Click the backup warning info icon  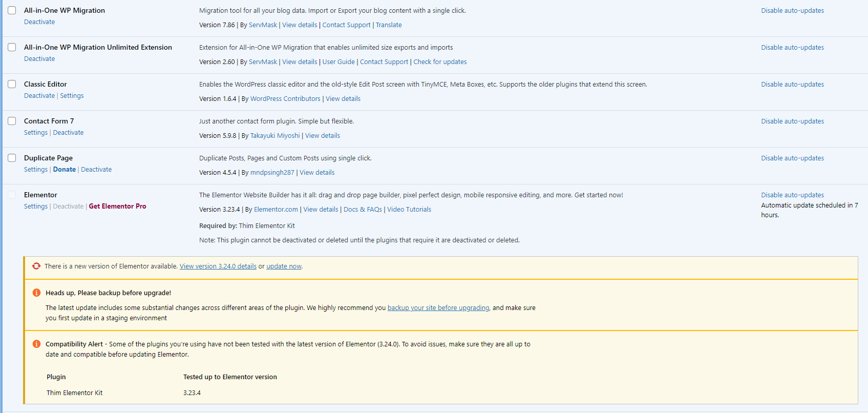pos(36,293)
